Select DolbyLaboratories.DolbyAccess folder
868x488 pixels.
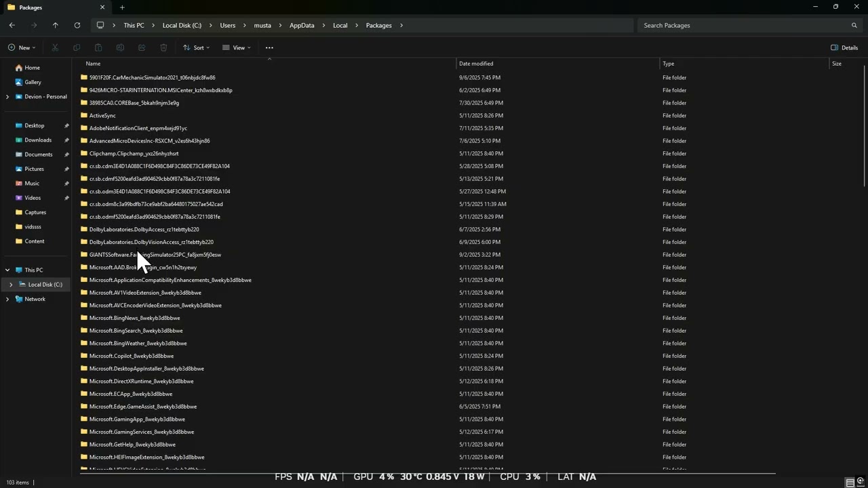click(x=144, y=229)
